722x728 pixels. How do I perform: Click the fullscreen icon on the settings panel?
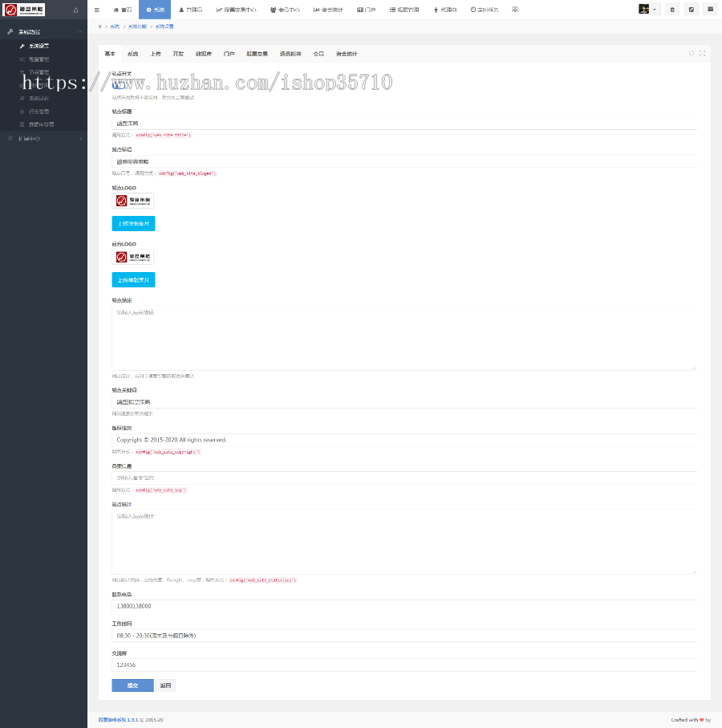tap(702, 54)
